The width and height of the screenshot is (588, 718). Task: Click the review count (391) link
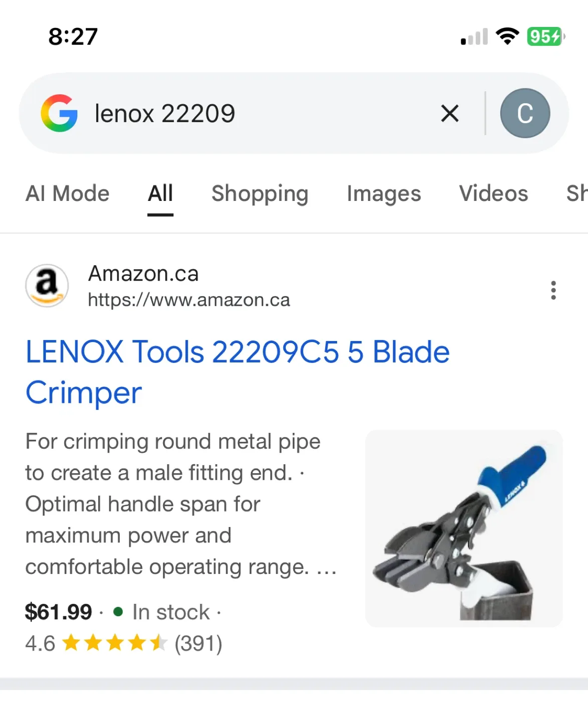pos(198,644)
